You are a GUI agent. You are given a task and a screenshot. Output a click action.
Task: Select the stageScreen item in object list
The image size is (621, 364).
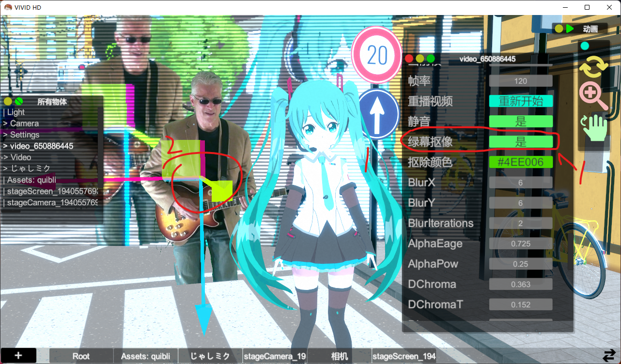tap(50, 191)
